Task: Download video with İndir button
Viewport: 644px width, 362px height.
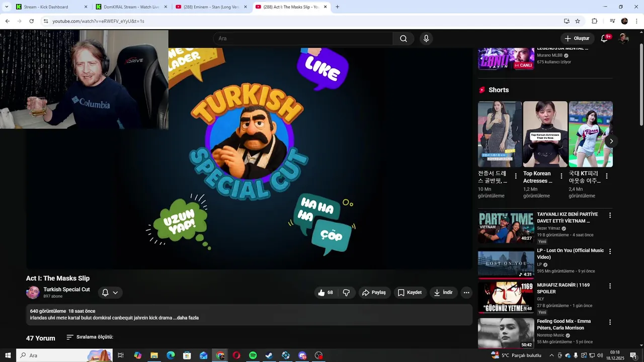Action: 443,293
